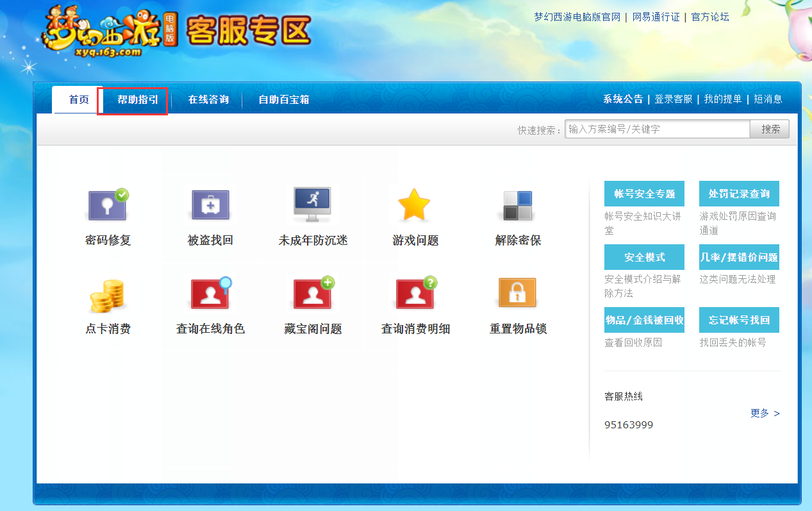Click the 游戏处罚原因查询通道 description
Viewport: 812px width, 511px height.
738,223
